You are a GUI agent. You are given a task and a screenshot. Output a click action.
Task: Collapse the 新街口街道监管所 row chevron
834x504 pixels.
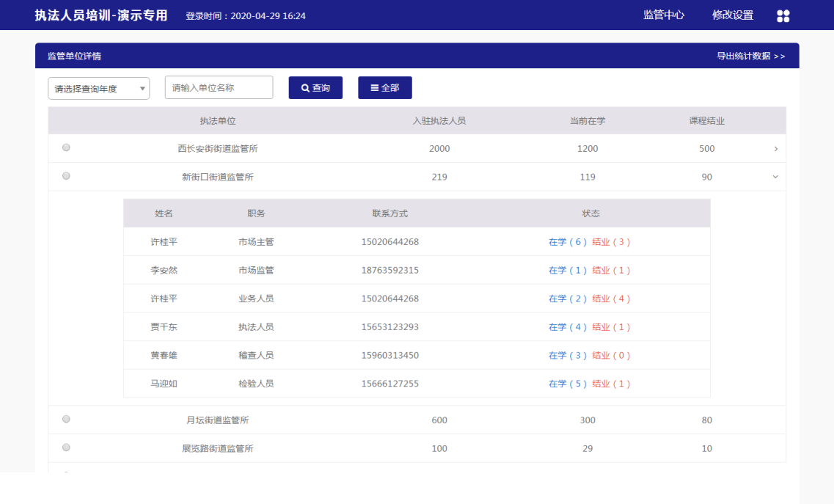(x=775, y=177)
